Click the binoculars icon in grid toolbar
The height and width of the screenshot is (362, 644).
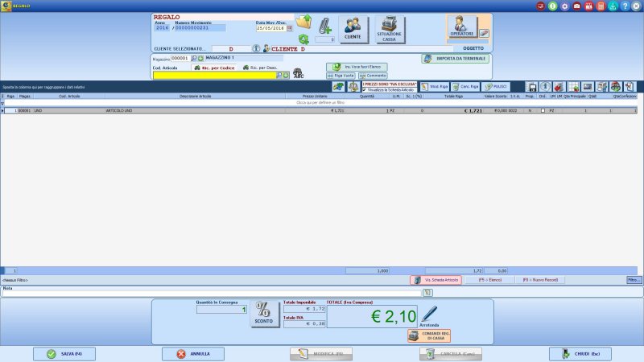click(615, 87)
